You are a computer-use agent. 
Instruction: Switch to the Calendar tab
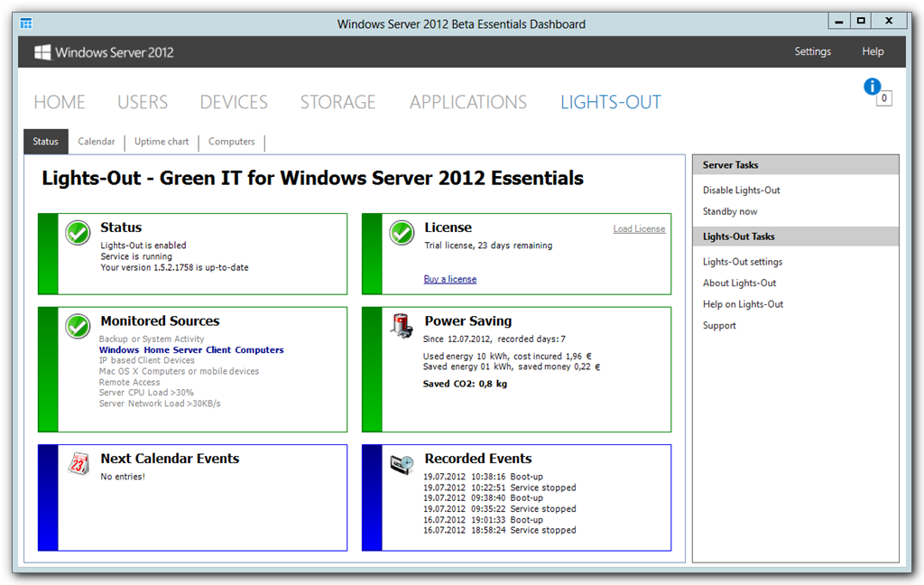point(97,142)
